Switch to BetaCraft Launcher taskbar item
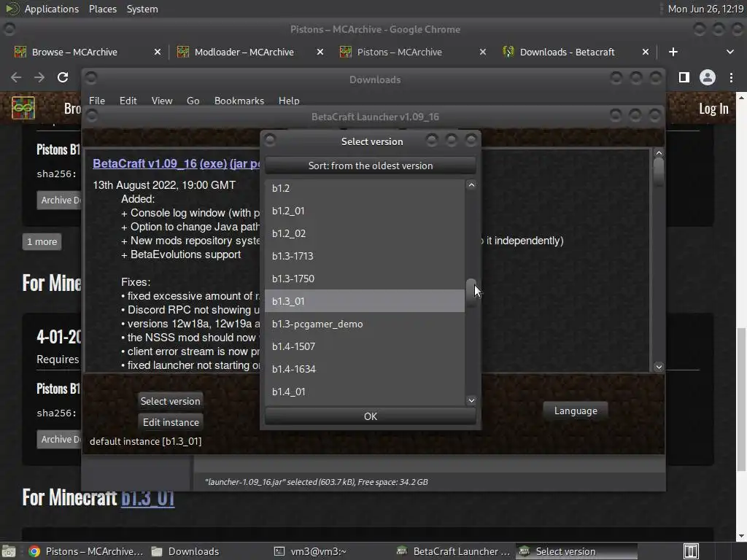This screenshot has height=560, width=747. pyautogui.click(x=453, y=551)
